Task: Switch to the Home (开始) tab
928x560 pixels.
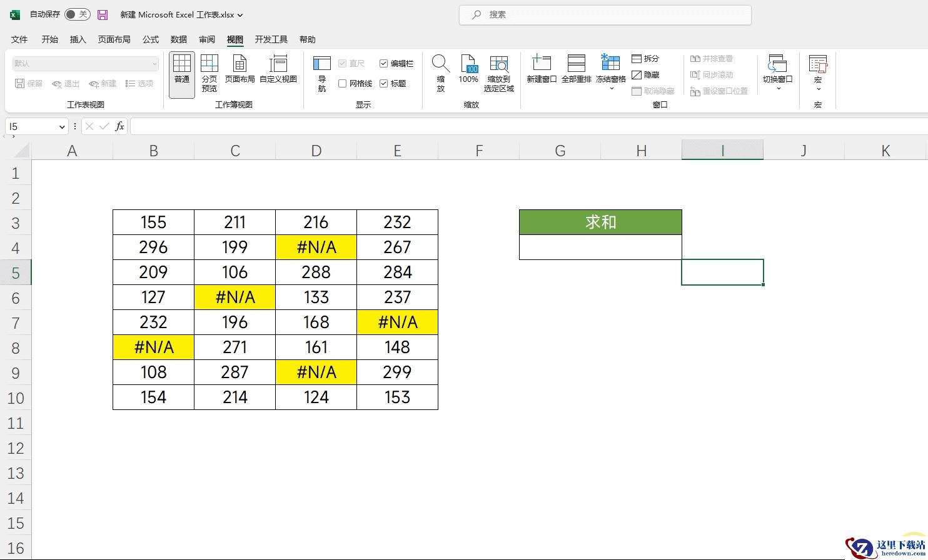Action: click(x=49, y=39)
